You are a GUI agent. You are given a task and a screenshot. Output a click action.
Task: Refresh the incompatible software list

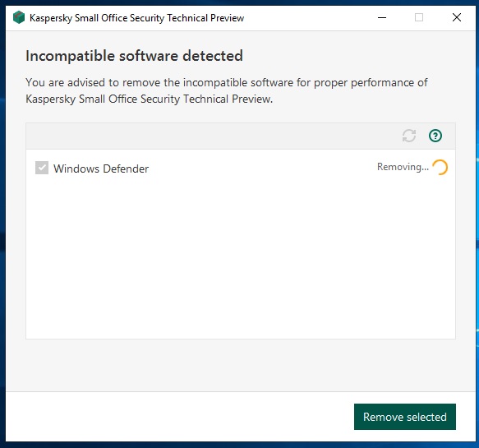click(408, 136)
